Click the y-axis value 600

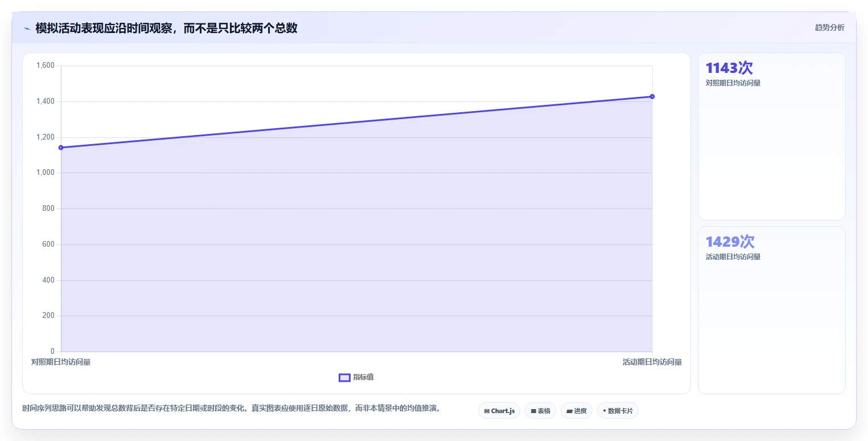[48, 244]
